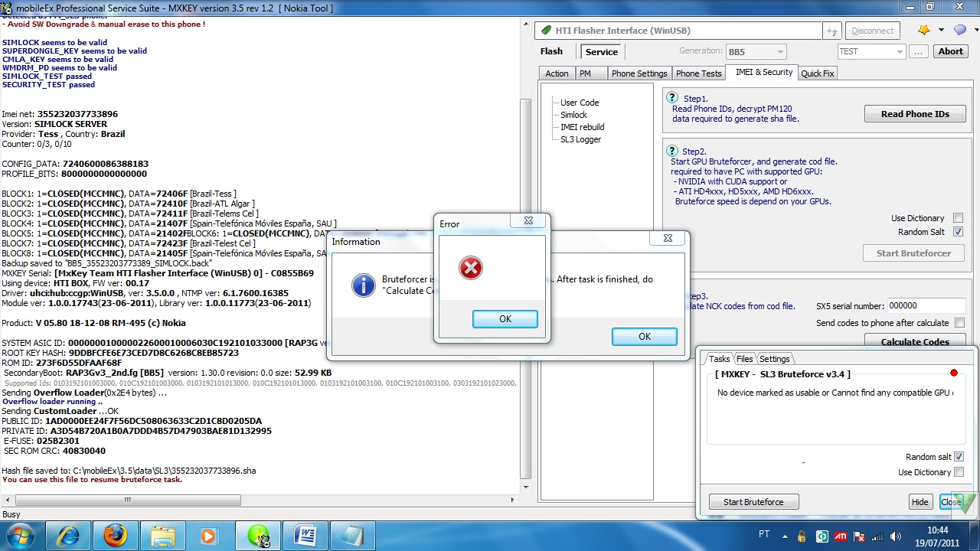Viewport: 980px width, 551px height.
Task: Click the SX5 serial number input field
Action: pyautogui.click(x=925, y=305)
